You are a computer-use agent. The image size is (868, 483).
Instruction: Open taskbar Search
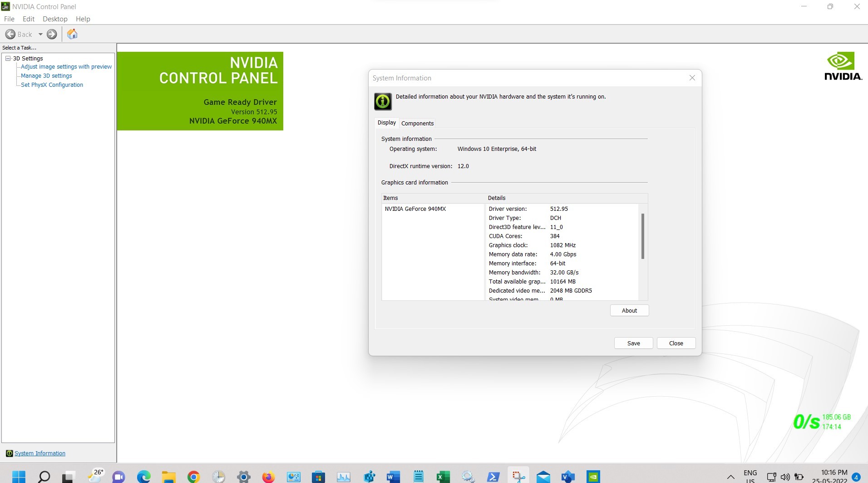coord(44,477)
